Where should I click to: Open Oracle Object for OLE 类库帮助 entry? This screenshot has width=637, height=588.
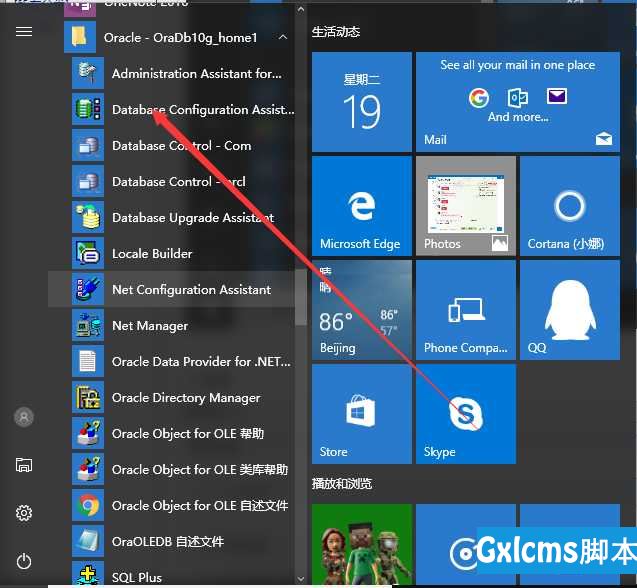(172, 469)
